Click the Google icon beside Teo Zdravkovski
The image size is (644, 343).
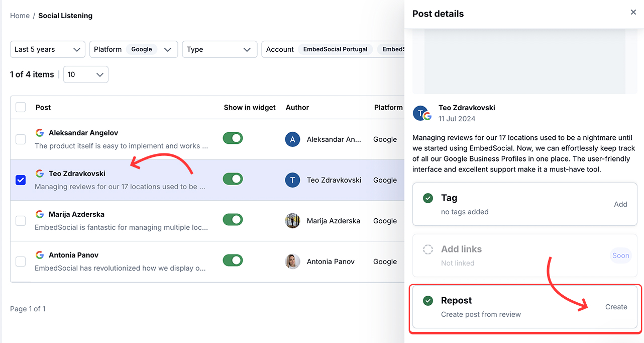click(40, 173)
